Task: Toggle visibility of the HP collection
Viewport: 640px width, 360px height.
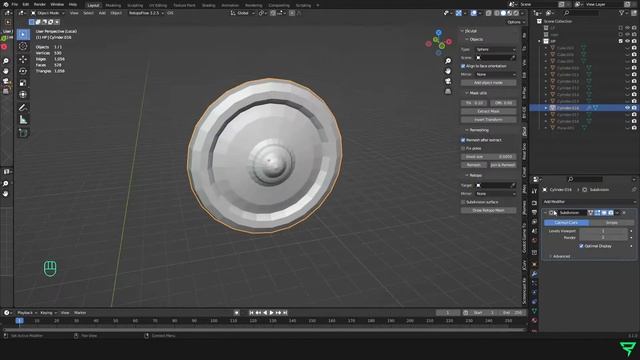Action: pyautogui.click(x=627, y=41)
